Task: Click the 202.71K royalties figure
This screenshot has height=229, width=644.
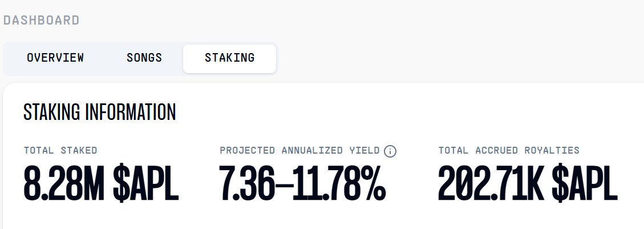Action: pyautogui.click(x=492, y=183)
